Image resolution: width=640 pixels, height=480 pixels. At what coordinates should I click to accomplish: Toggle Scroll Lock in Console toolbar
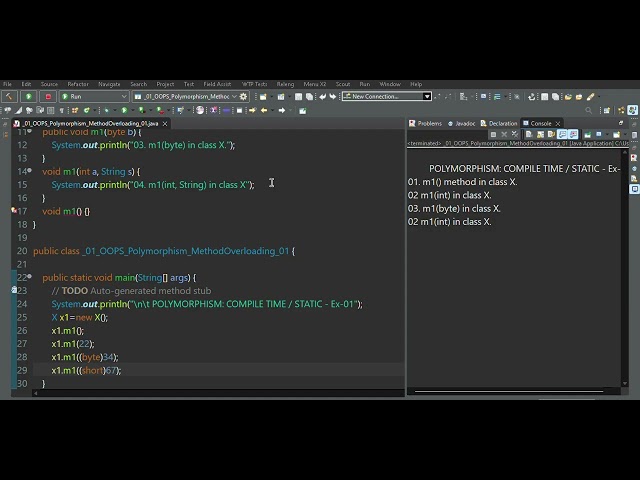click(x=540, y=134)
